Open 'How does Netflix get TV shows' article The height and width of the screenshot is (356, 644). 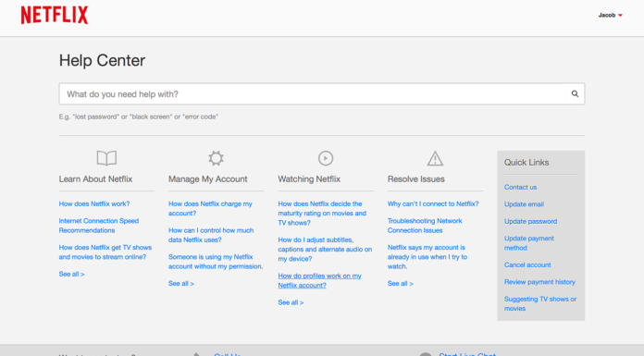click(x=105, y=252)
